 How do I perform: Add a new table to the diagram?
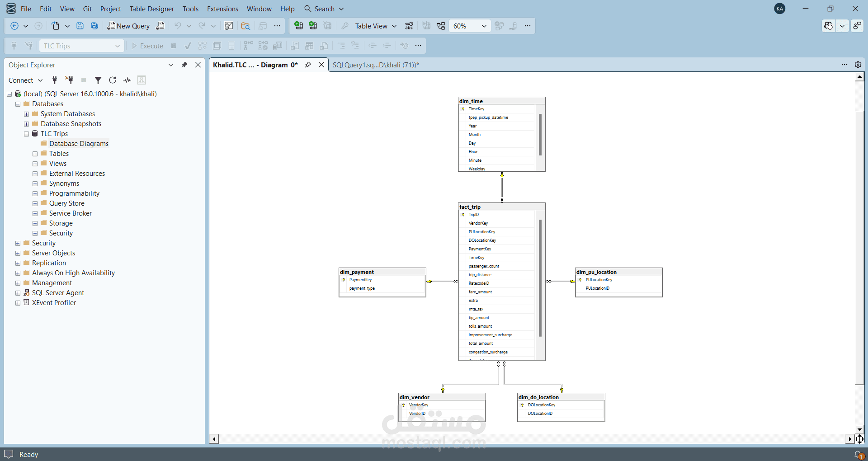pos(299,26)
